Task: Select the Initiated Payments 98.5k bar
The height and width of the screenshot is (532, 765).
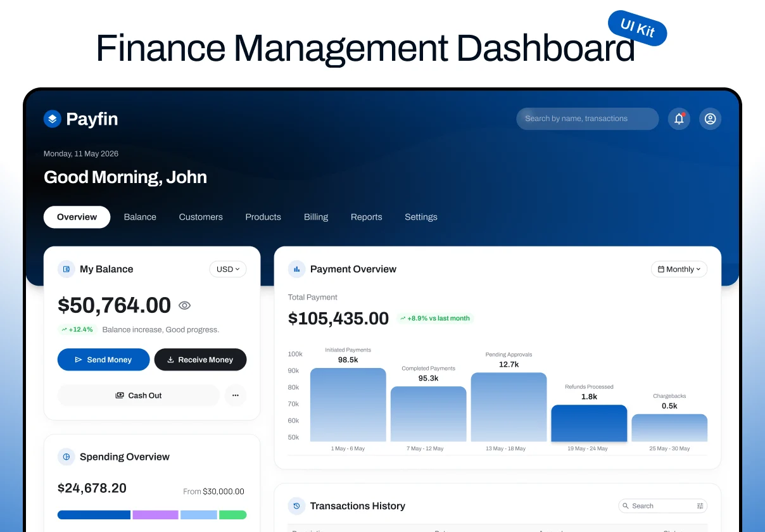Action: tap(348, 405)
